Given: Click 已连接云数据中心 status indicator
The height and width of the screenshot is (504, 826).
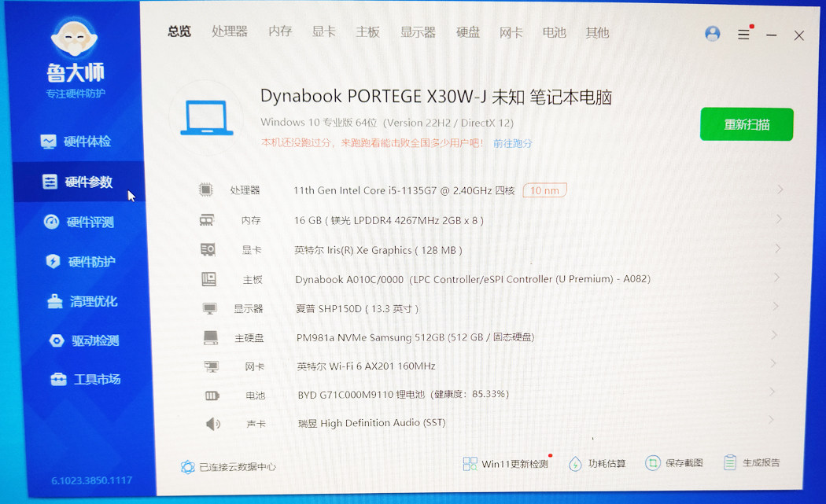Looking at the screenshot, I should click(228, 466).
